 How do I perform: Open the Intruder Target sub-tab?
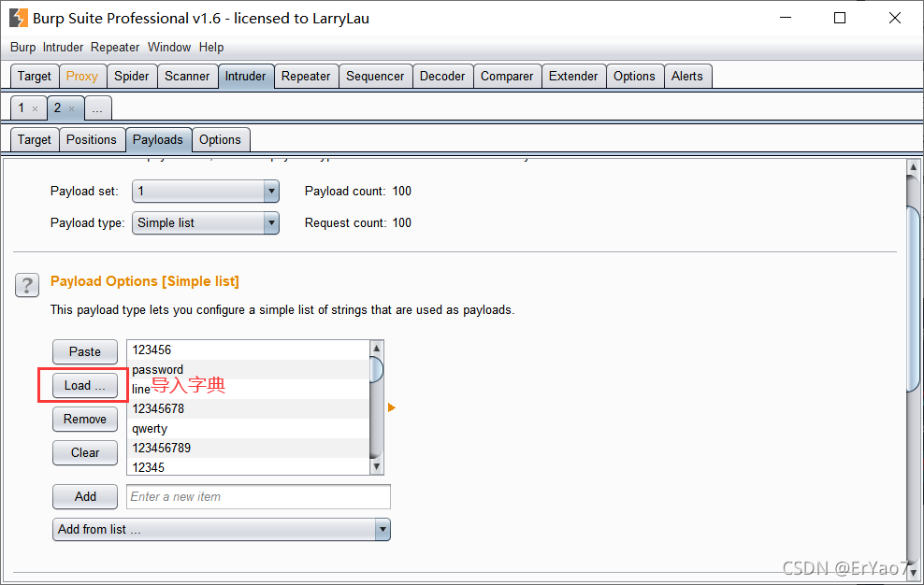35,139
